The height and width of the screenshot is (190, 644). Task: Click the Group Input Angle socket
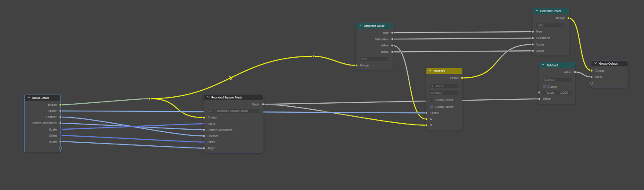coord(60,141)
